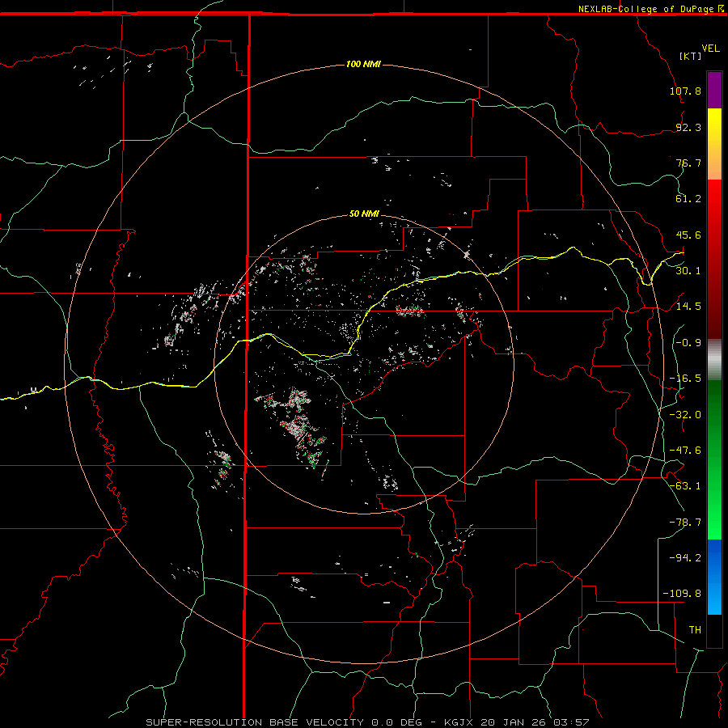
Task: Select the 50 NMI range ring label
Action: [x=364, y=214]
